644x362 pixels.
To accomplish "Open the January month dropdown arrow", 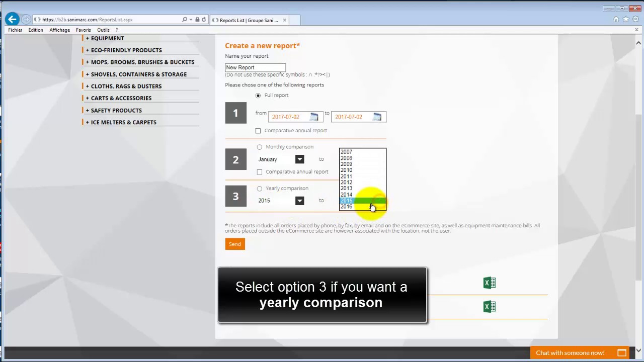I will pos(299,159).
